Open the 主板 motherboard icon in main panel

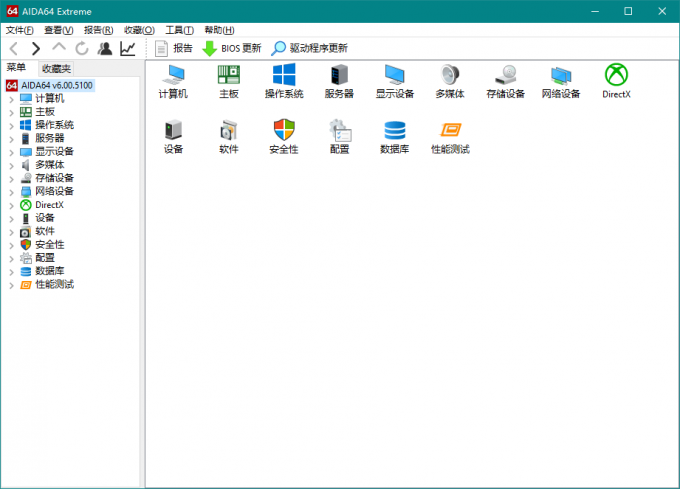[228, 76]
